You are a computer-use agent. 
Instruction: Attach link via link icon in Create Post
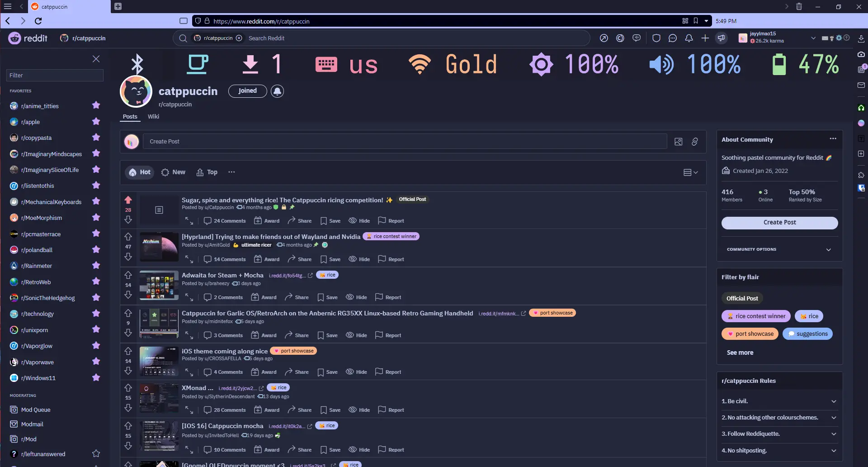coord(694,142)
